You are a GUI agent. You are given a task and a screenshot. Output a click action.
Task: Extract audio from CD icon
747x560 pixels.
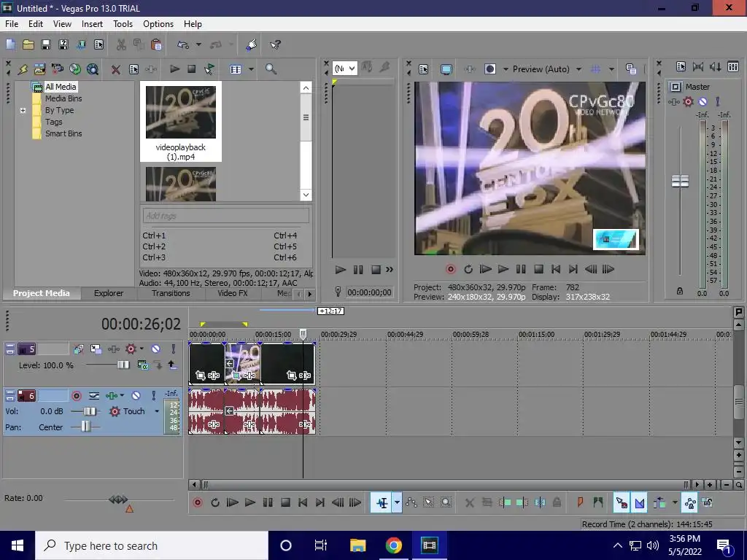click(75, 69)
